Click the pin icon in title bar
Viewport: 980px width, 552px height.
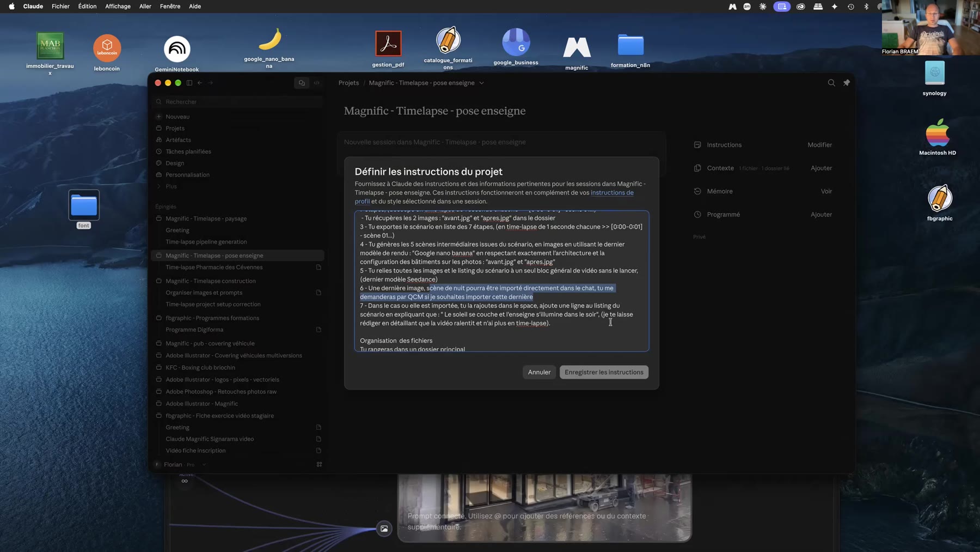(847, 83)
